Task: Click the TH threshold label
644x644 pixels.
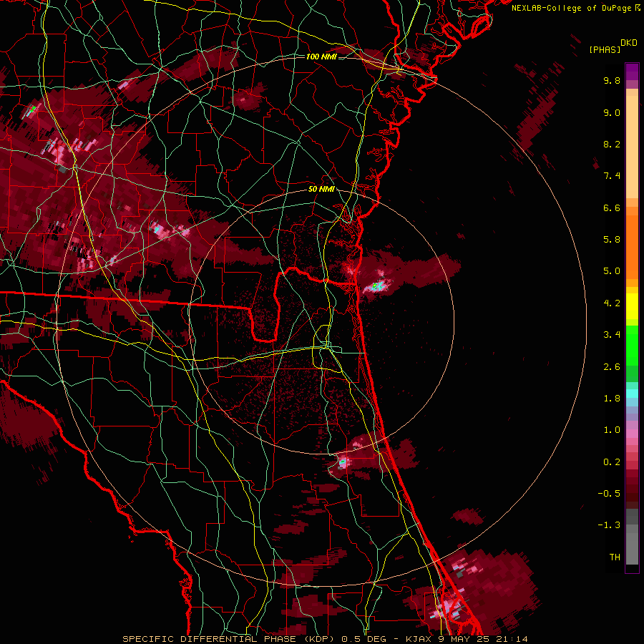Action: (x=615, y=557)
